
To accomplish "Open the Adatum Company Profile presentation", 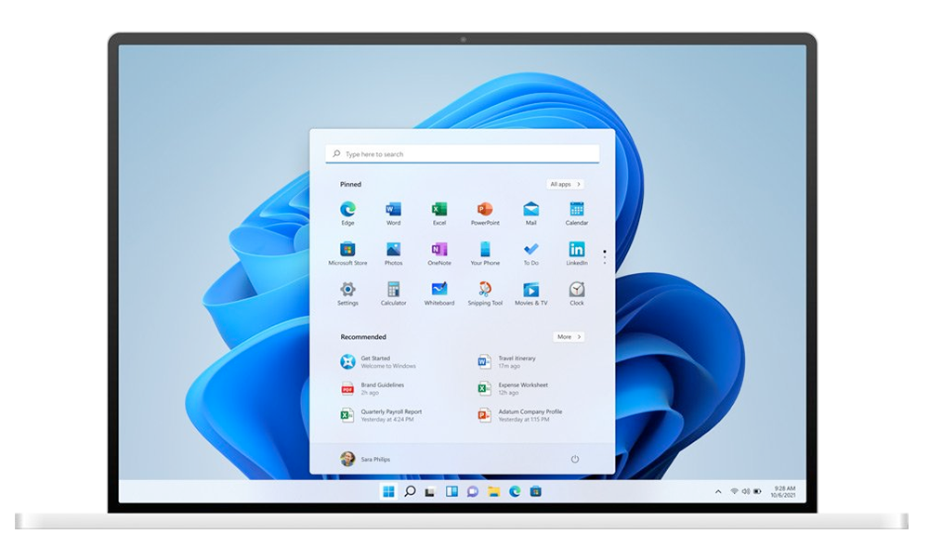I will [519, 415].
